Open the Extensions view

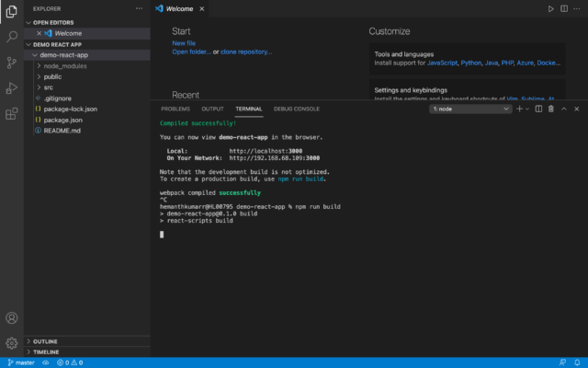(12, 113)
